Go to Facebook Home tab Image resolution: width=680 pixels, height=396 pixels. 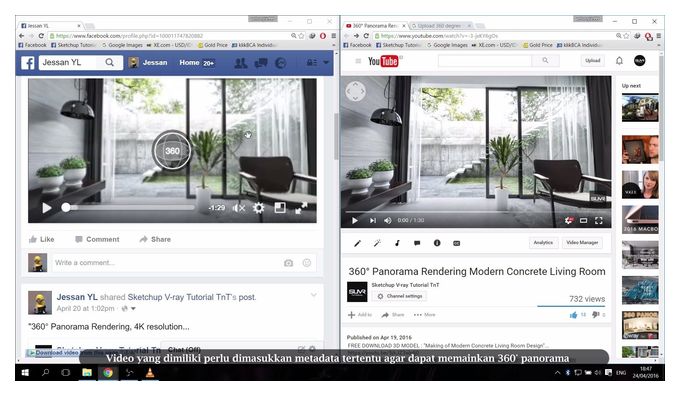(x=190, y=62)
